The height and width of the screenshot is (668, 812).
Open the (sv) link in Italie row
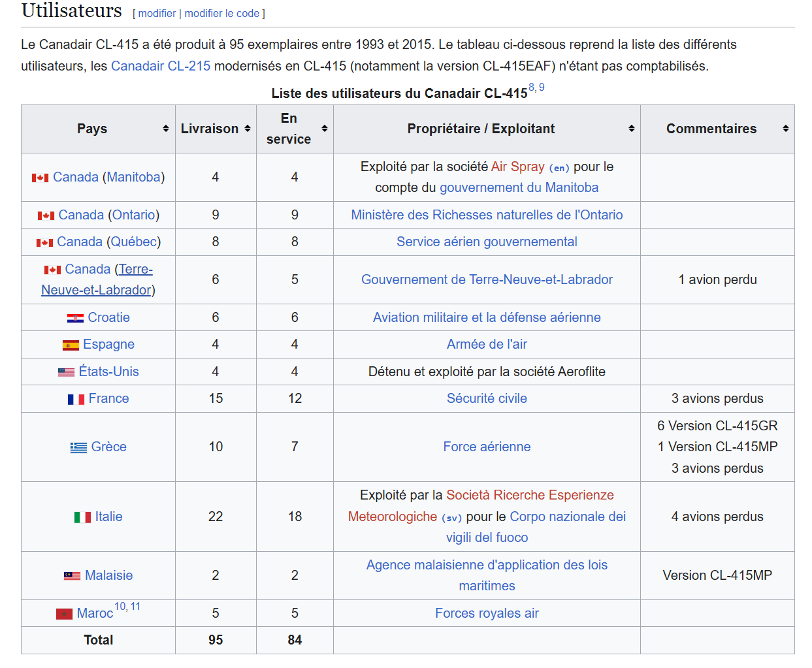point(452,518)
